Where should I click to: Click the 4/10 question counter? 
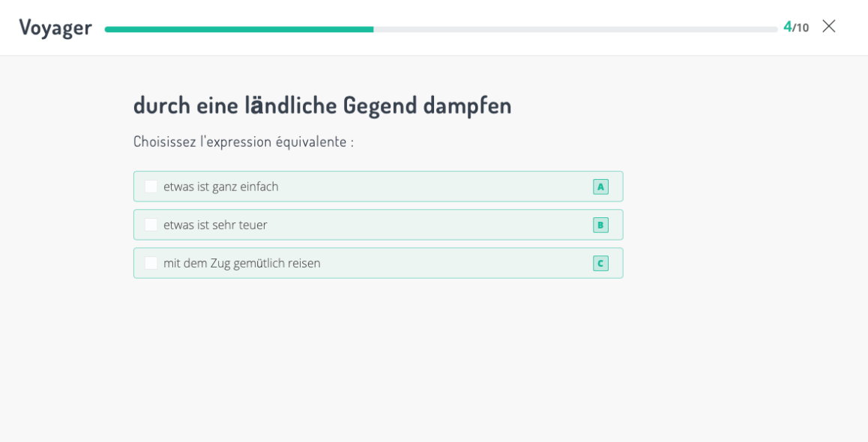795,27
